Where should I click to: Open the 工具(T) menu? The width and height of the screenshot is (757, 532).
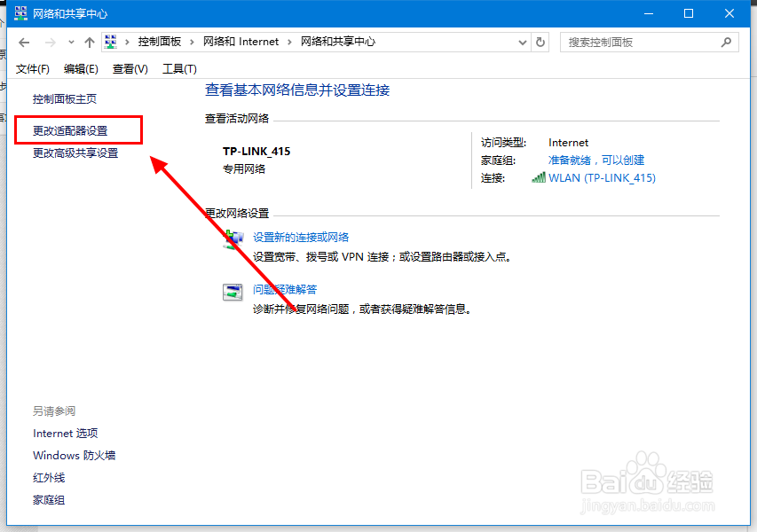click(179, 69)
